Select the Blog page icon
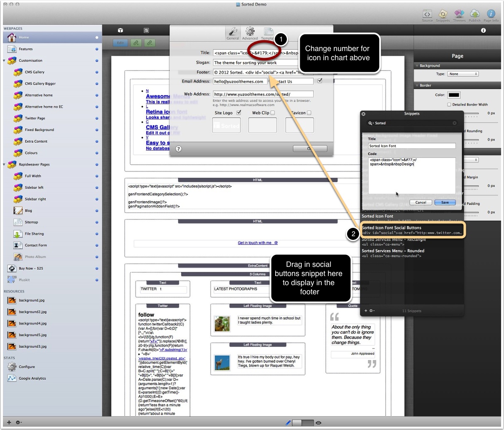Screen dimensions: 504x430 (x=18, y=210)
